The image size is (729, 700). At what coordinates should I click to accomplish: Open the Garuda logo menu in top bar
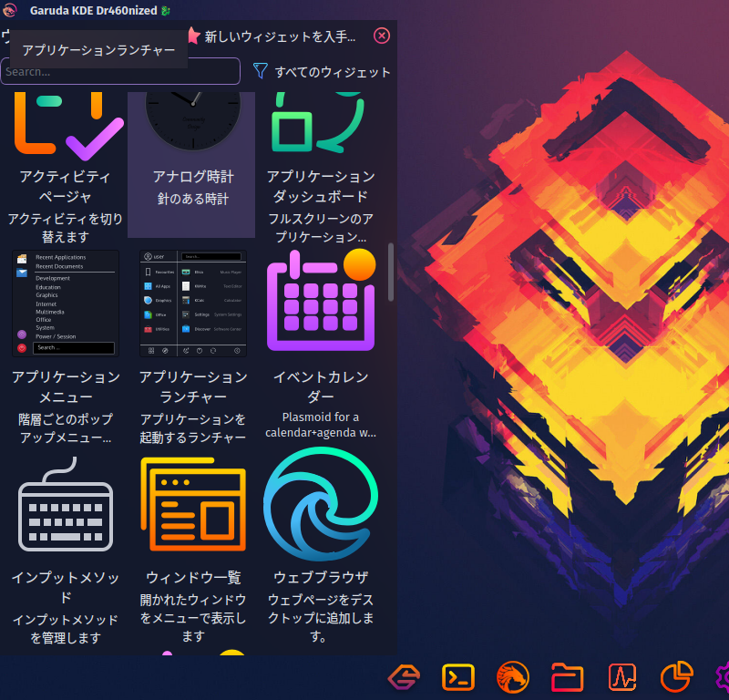(10, 10)
